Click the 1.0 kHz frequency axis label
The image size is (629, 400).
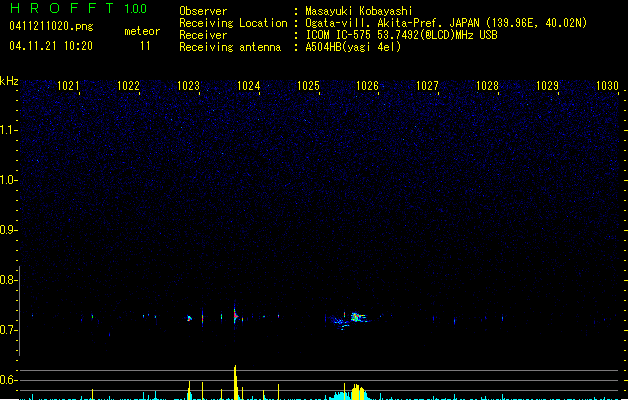[8, 180]
